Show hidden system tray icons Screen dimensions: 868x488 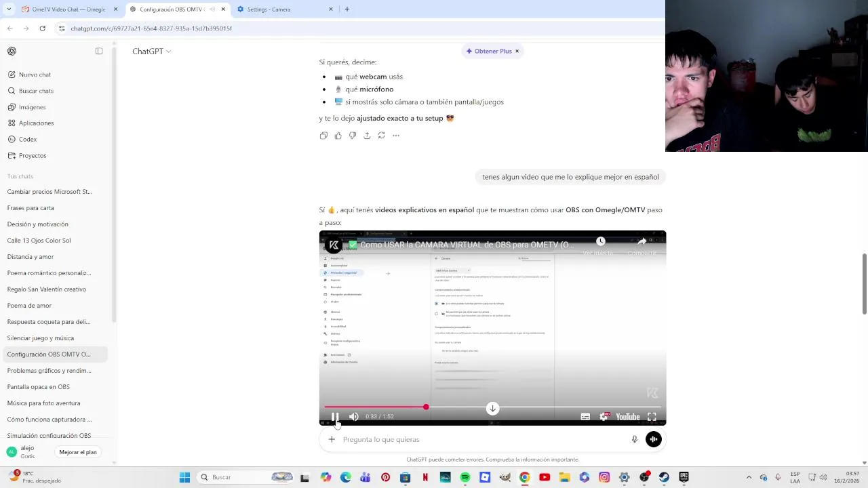coord(749,477)
